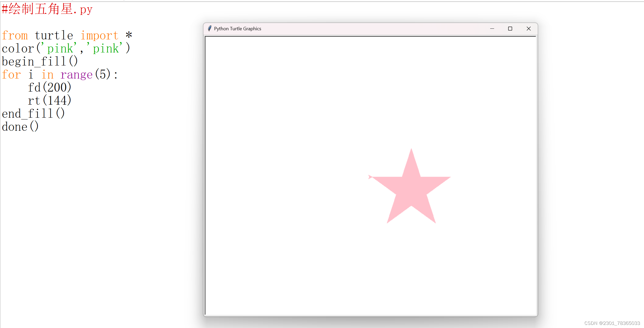Screen dimensions: 644x328
Task: Click the second green 'pink' string argument
Action: point(106,49)
